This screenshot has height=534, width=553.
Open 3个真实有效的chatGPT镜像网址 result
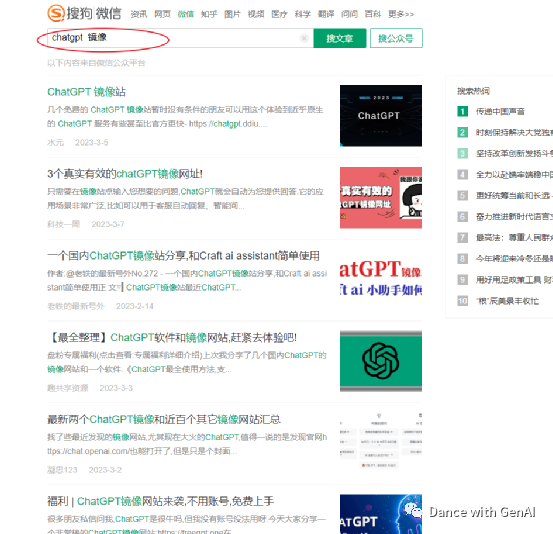point(125,174)
